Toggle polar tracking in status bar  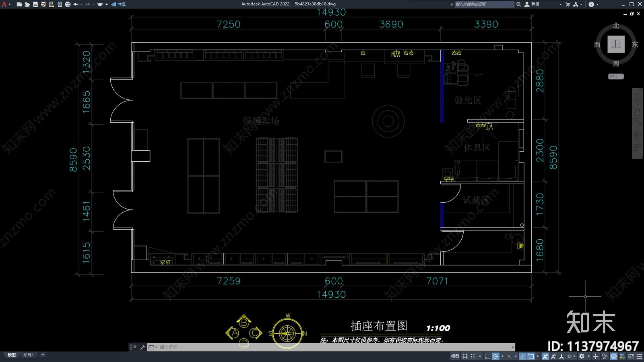[495, 356]
